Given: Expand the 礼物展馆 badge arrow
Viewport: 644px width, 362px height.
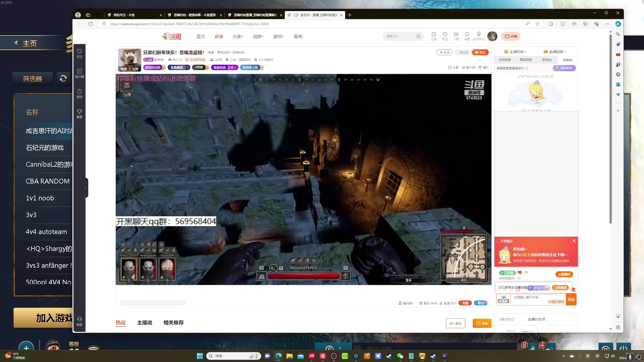Looking at the screenshot, I should (x=188, y=67).
